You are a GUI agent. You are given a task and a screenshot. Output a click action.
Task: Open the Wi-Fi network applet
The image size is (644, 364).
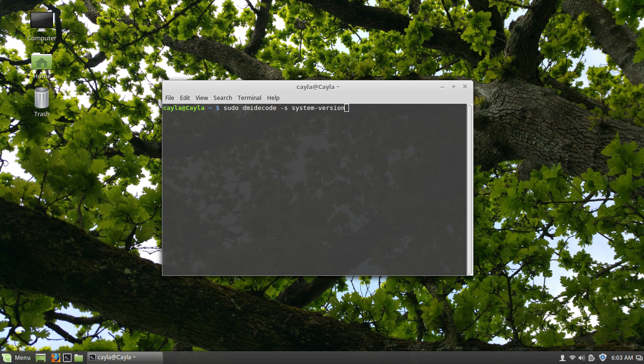(572, 358)
